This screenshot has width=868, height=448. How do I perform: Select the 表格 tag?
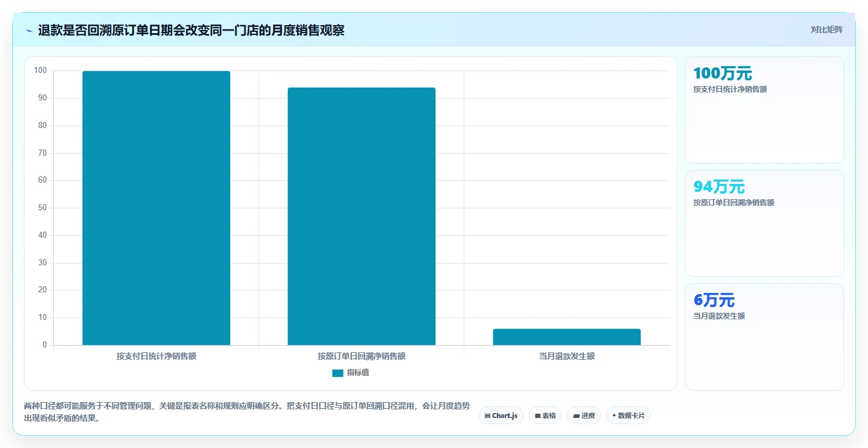coord(545,416)
